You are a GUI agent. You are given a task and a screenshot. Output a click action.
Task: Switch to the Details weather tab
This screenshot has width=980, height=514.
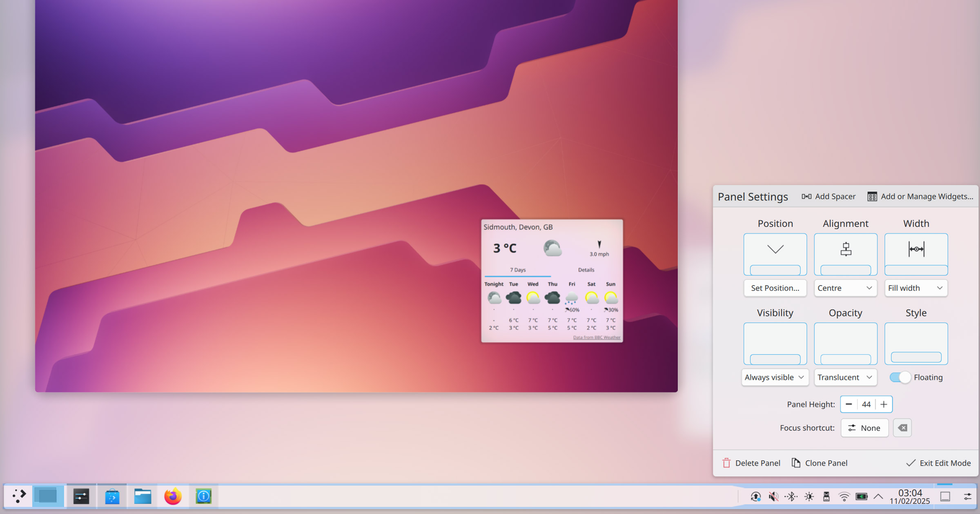[586, 270]
